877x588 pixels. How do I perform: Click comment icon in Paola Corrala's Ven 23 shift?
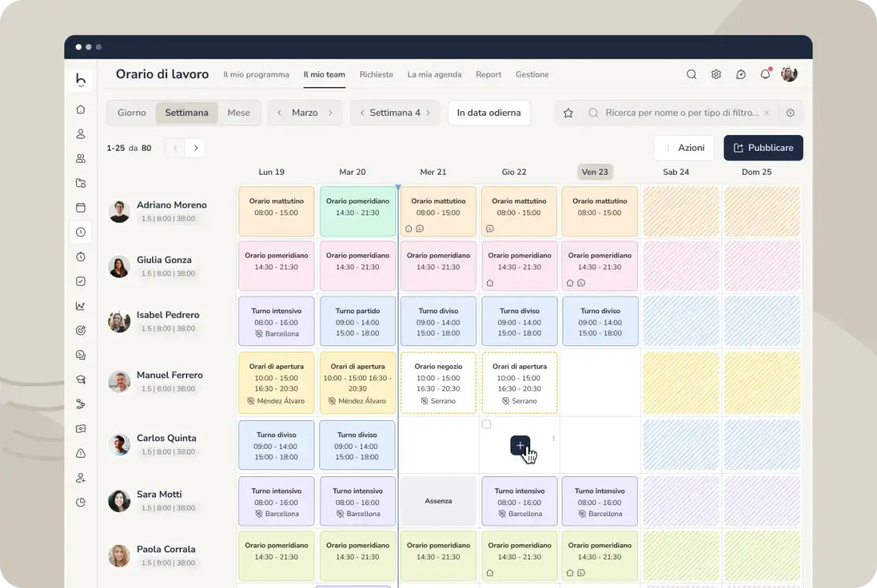point(581,572)
